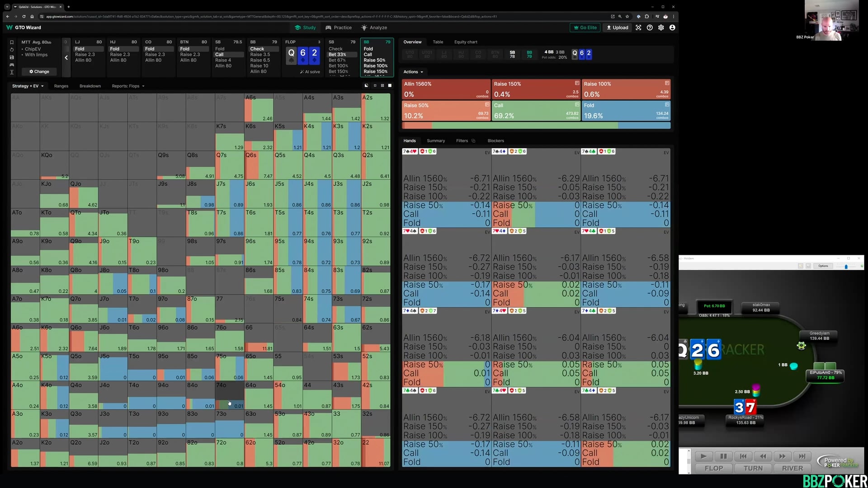
Task: Click the back arrow in action history
Action: [x=66, y=57]
